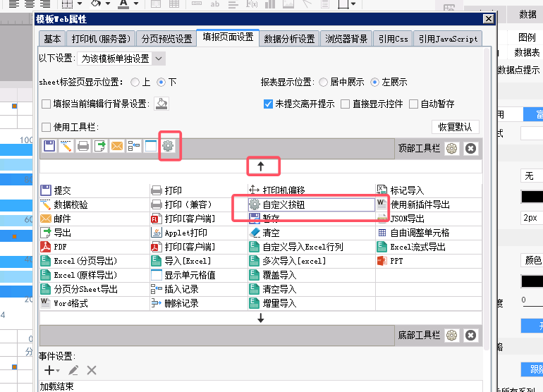Click the down arrow to add to bottom toolbar

click(x=260, y=318)
